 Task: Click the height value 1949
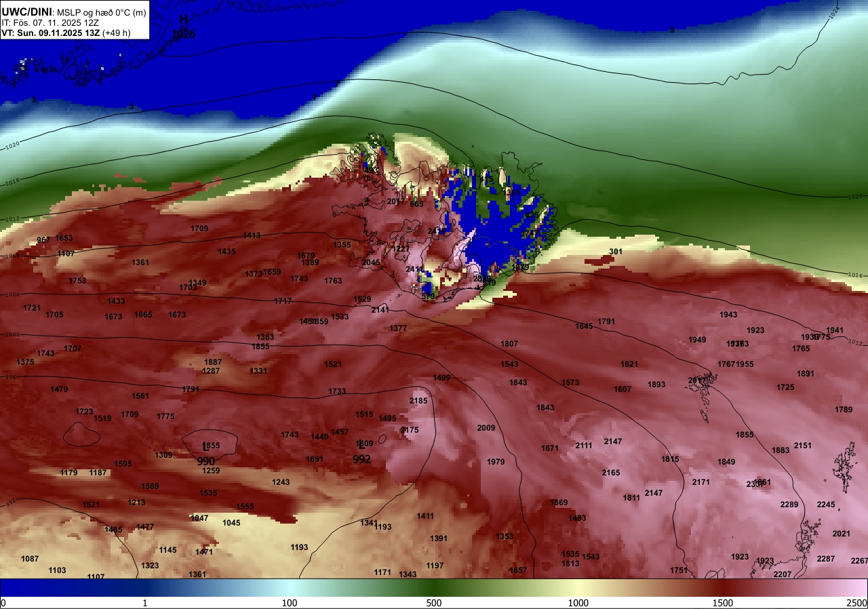click(697, 340)
